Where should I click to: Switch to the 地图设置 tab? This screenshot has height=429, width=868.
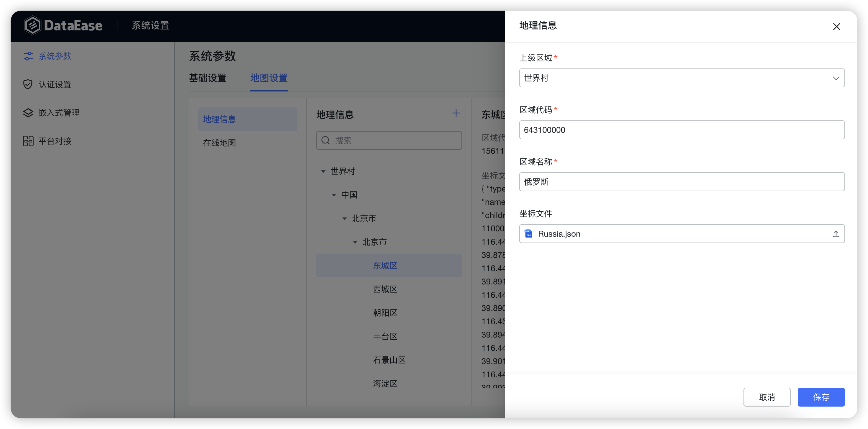pos(268,78)
